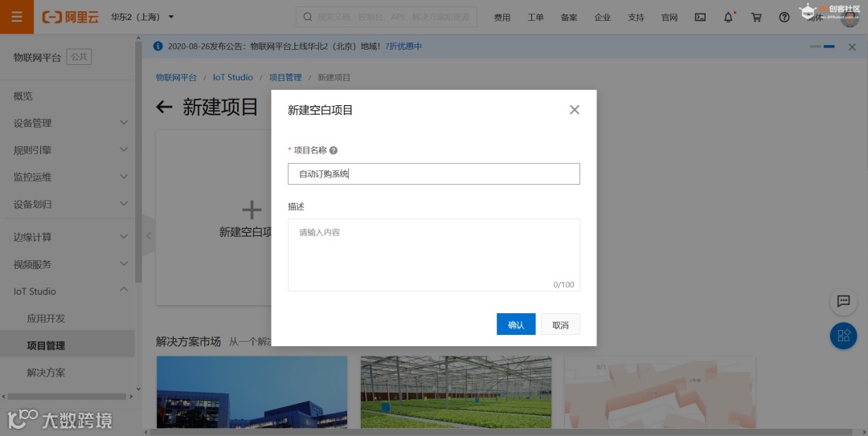This screenshot has width=868, height=436.
Task: Open the greenhouse solution thumbnail
Action: click(x=456, y=392)
